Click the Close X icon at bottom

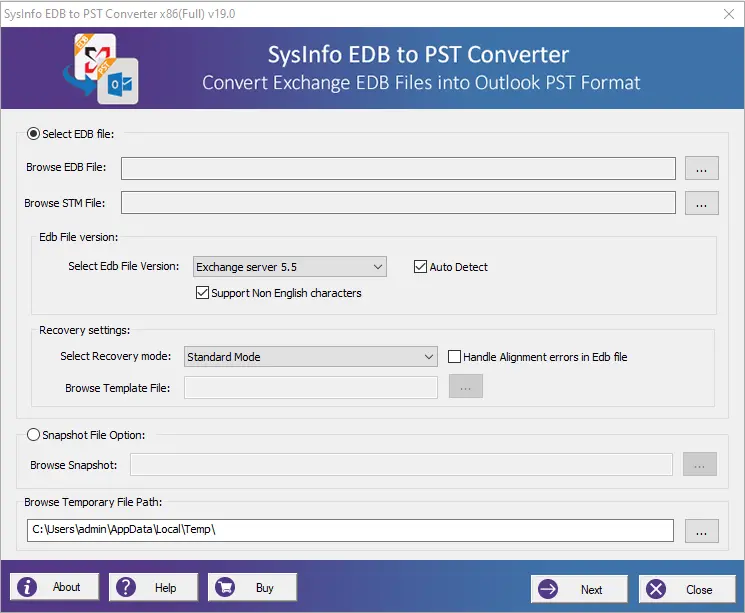656,589
